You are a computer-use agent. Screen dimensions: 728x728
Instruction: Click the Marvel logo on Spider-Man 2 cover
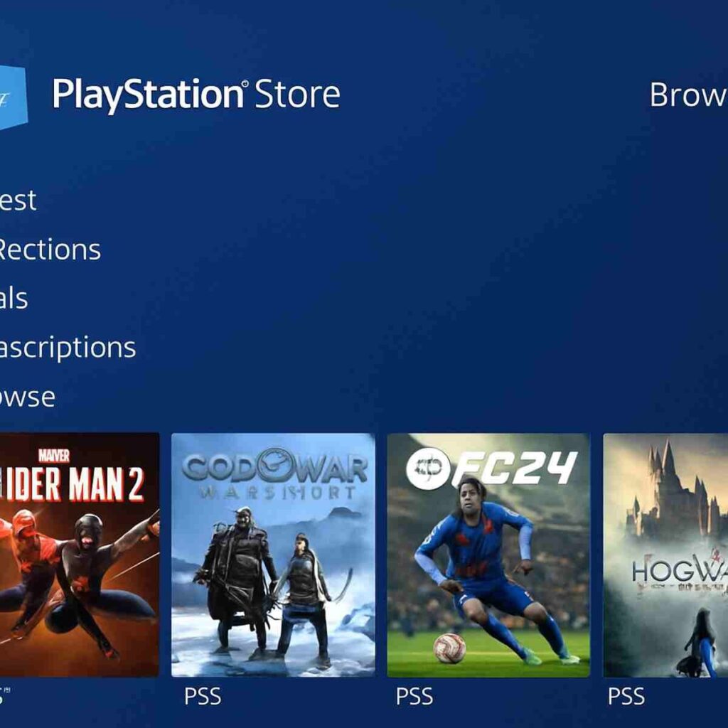pyautogui.click(x=54, y=456)
